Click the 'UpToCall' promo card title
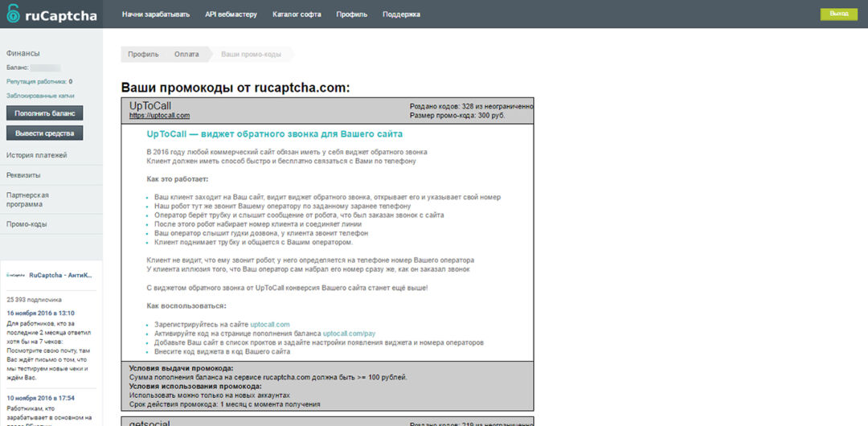 click(150, 105)
